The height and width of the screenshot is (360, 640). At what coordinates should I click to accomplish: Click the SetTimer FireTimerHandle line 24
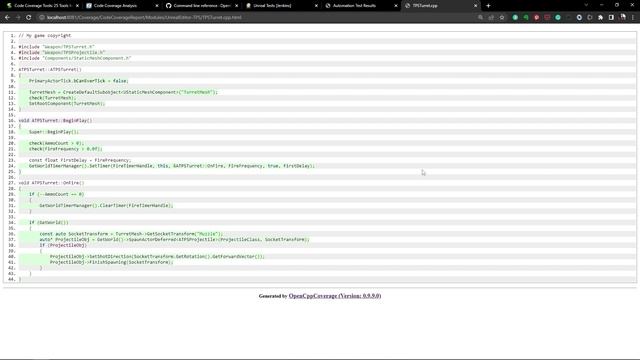tap(172, 166)
